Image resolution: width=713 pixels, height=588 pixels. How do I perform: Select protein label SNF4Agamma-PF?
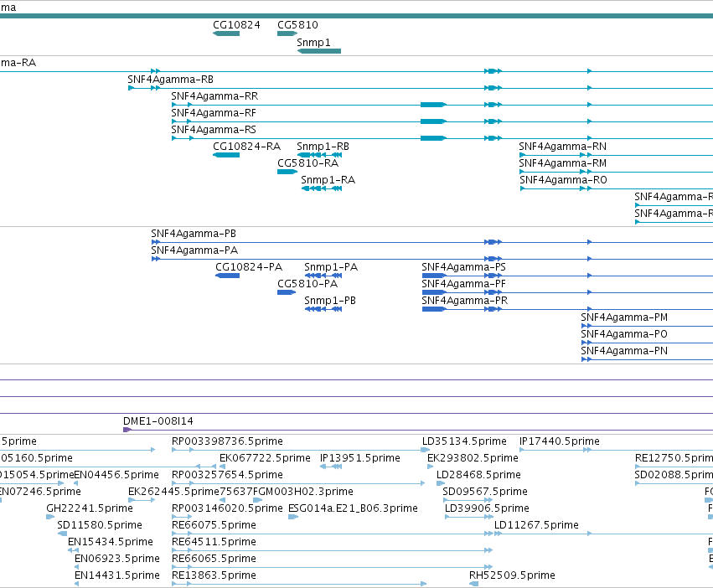click(x=464, y=284)
